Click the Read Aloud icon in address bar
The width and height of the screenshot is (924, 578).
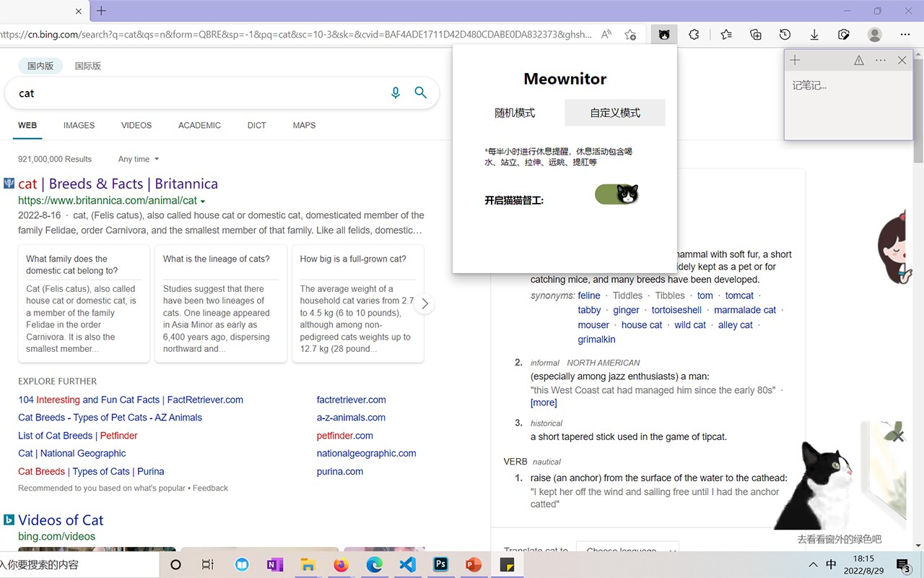[x=606, y=35]
